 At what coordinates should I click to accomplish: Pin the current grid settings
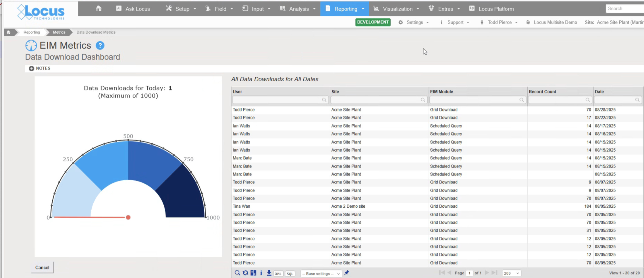coord(347,273)
